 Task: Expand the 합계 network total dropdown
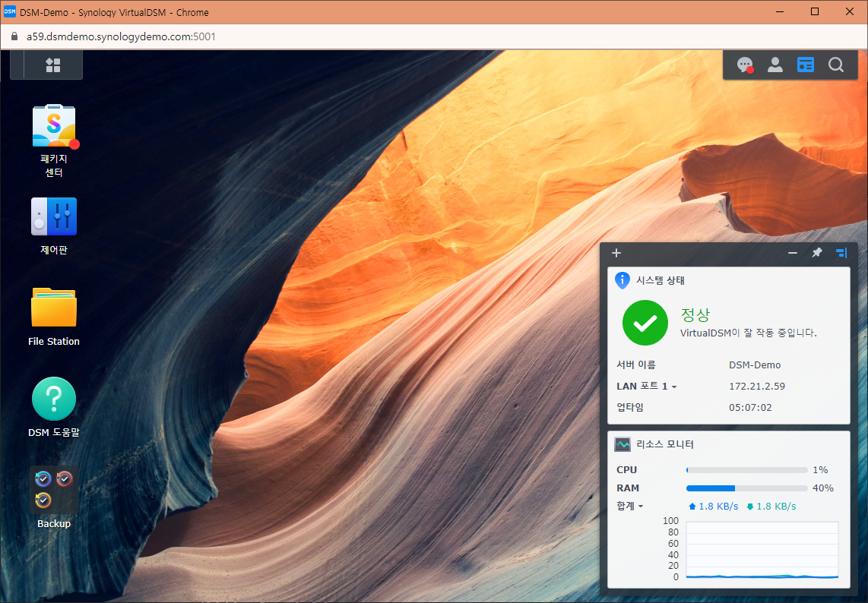pos(630,506)
